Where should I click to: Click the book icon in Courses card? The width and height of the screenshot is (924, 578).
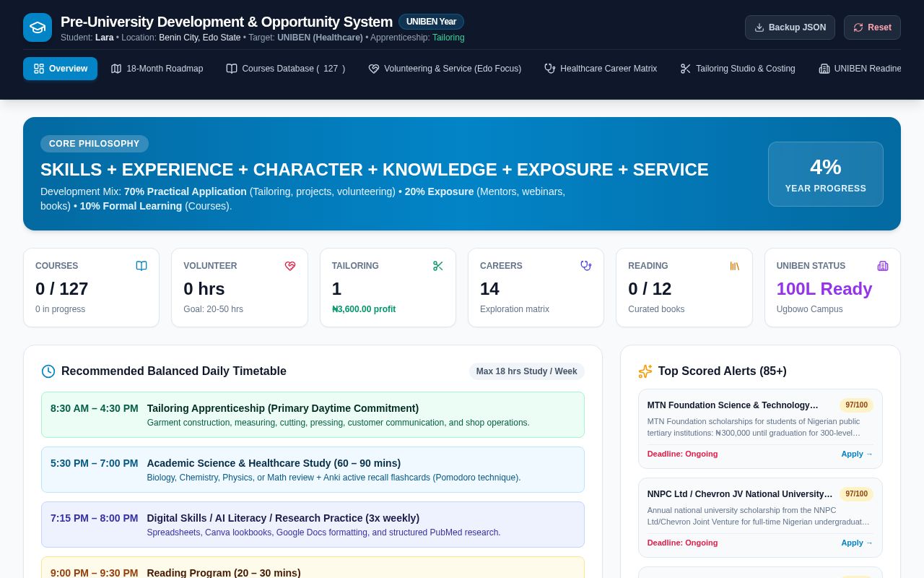coord(141,266)
